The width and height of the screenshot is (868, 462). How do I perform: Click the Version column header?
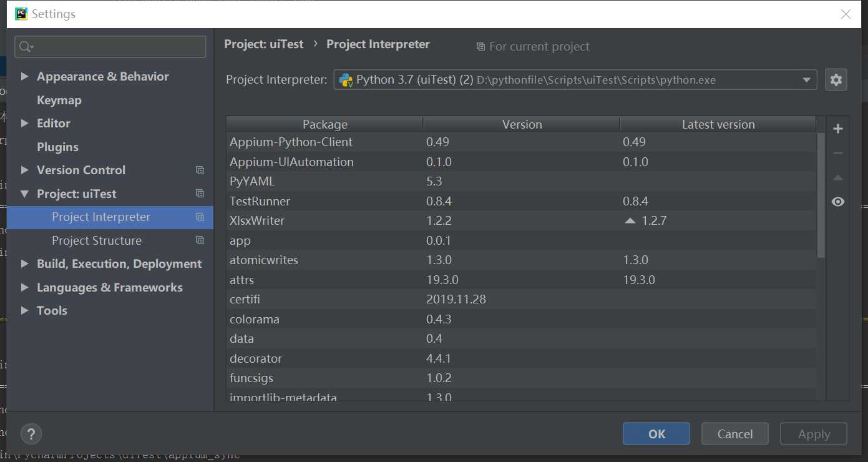(522, 124)
